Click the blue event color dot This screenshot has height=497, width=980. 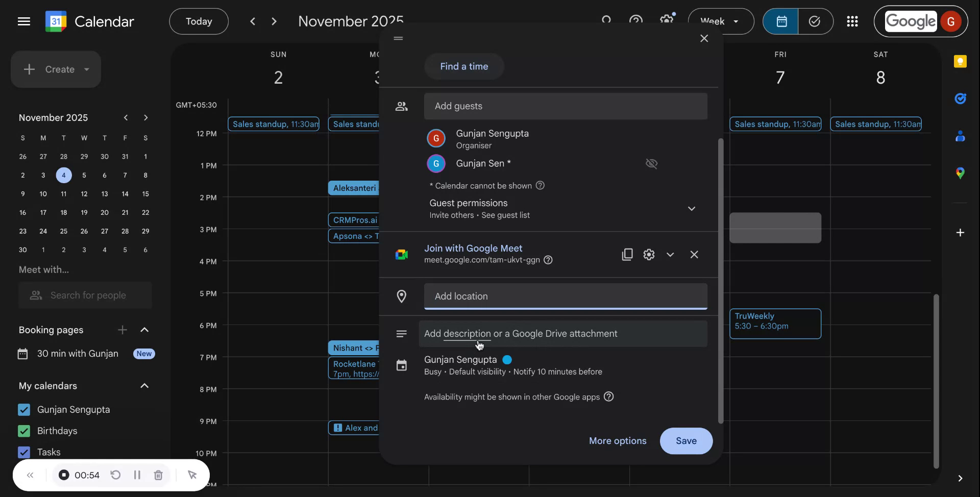click(506, 360)
